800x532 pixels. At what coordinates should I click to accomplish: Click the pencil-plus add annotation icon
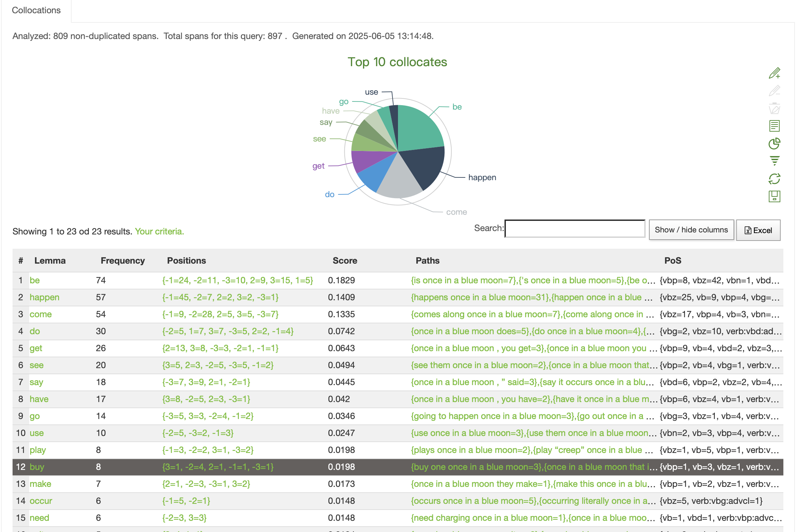click(774, 73)
